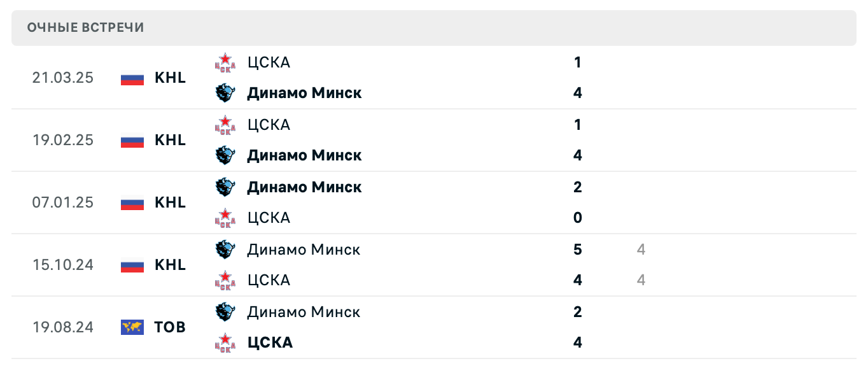Click CSKA logo in 21.03.25 match
Screen dimensions: 868x368
click(x=225, y=62)
